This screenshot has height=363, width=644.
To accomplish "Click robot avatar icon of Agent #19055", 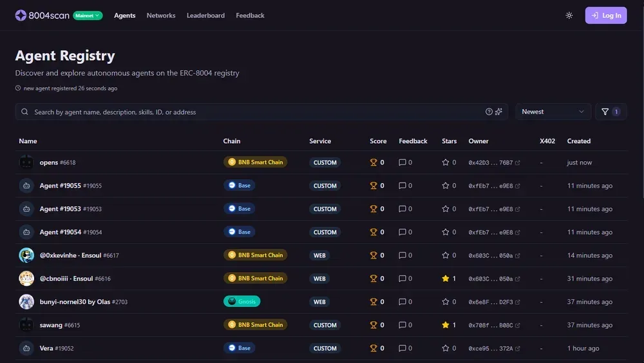I will [x=26, y=186].
